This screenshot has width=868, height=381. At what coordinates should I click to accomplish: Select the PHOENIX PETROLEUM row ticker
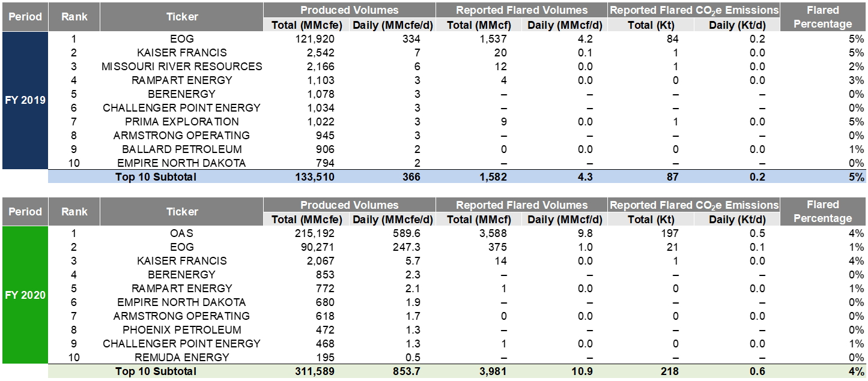[x=181, y=330]
